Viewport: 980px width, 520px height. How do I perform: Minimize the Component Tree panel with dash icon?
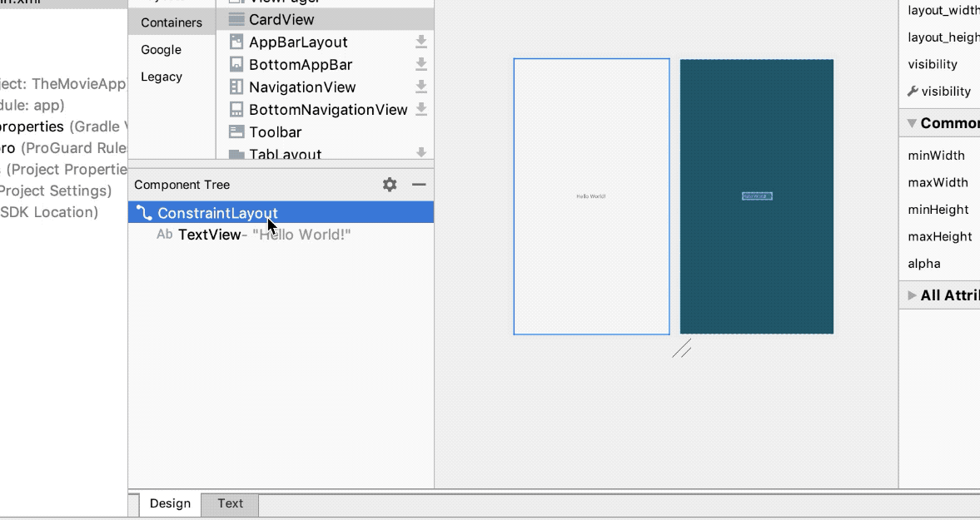(419, 185)
